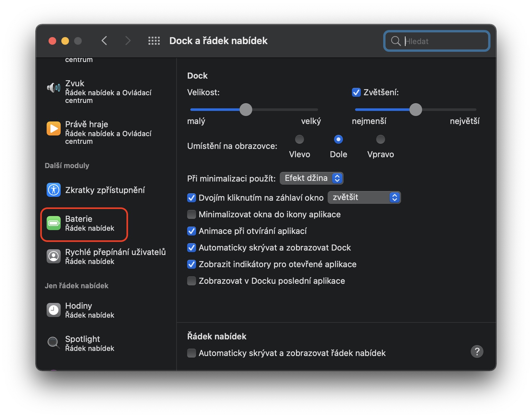Click the Hodiny clock icon
532x418 pixels.
[54, 310]
